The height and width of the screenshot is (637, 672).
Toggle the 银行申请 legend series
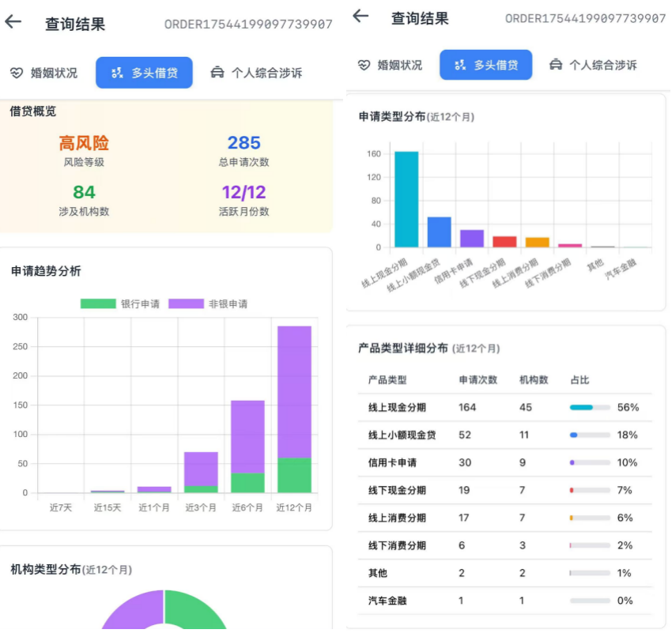(x=120, y=303)
